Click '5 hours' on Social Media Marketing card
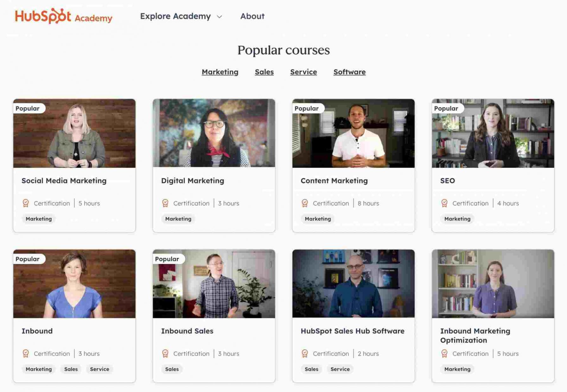 [89, 203]
